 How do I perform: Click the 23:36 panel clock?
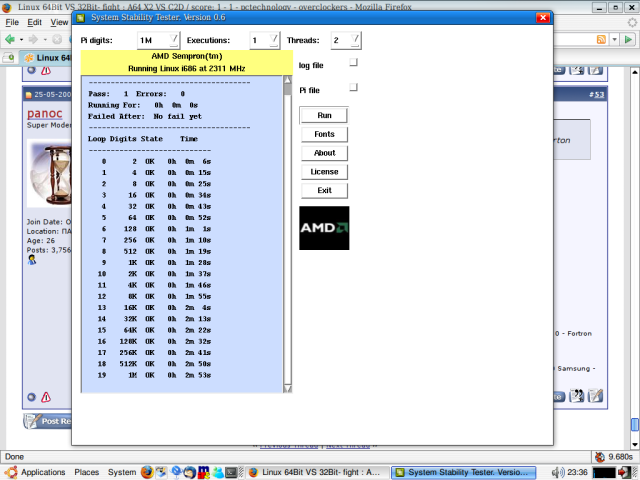pos(578,472)
